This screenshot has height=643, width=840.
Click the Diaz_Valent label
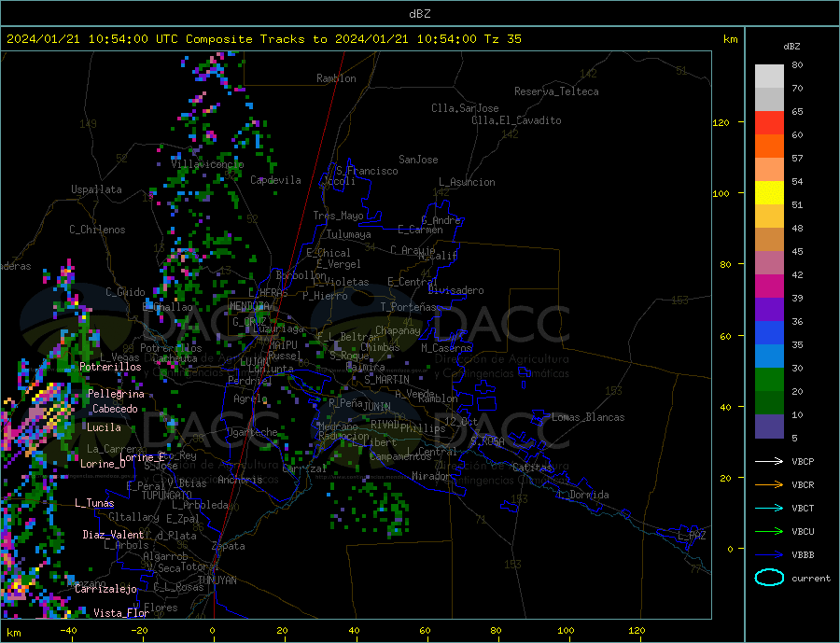pos(114,535)
